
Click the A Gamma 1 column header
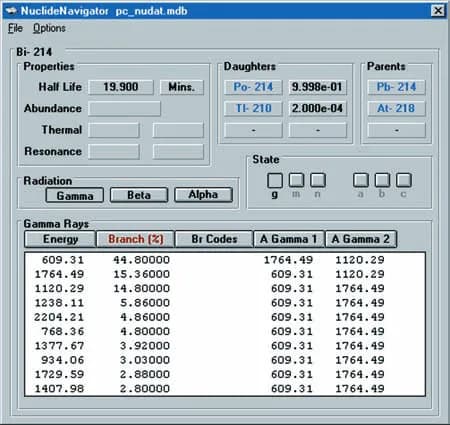point(289,239)
